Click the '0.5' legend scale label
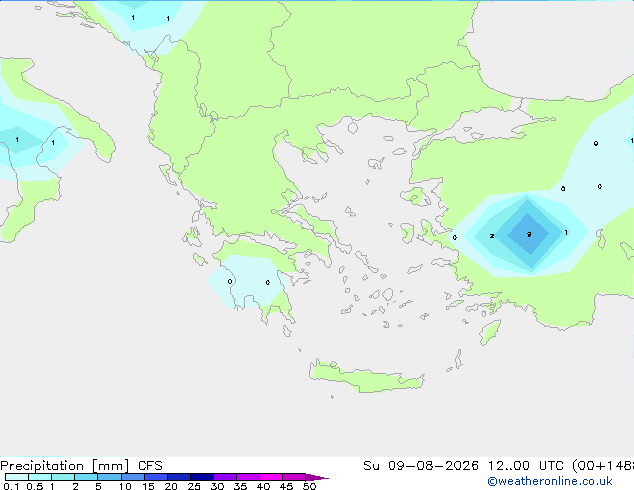 (x=34, y=486)
